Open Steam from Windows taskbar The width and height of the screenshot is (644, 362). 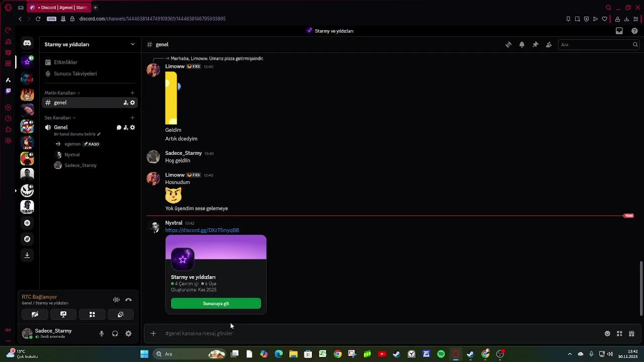[x=396, y=354]
